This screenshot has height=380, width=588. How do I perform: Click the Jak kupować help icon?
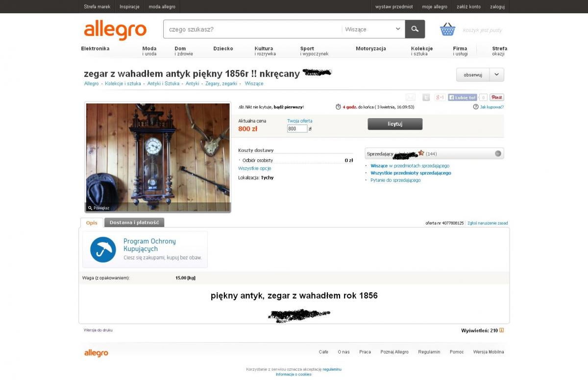(476, 107)
